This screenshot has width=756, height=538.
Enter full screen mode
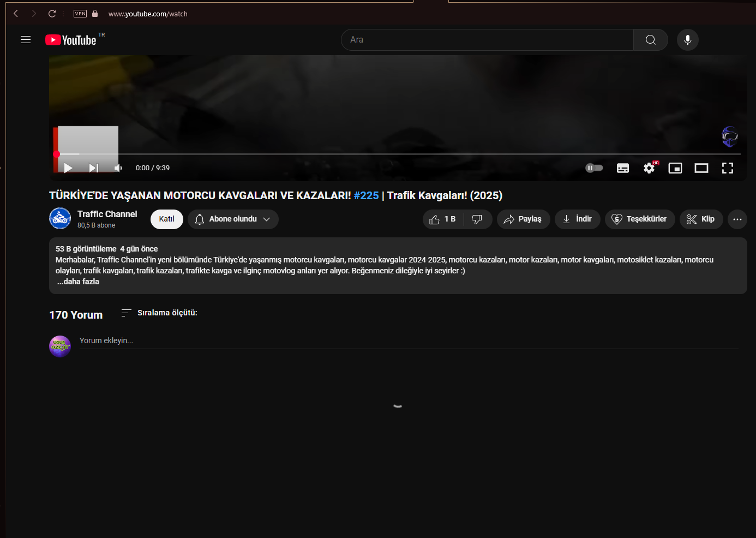[728, 168]
